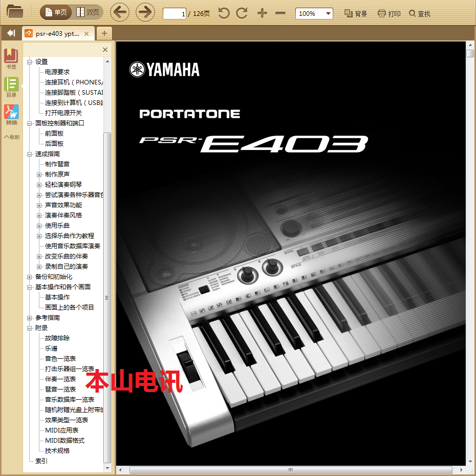Open the 乐谱 outline entry
Viewport: 476px width, 476px height.
pyautogui.click(x=51, y=349)
